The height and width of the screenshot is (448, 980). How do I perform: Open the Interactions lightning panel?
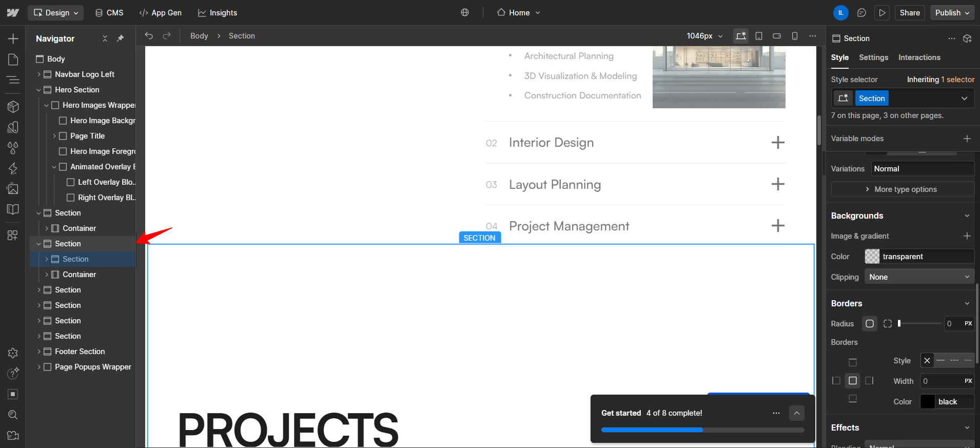13,168
